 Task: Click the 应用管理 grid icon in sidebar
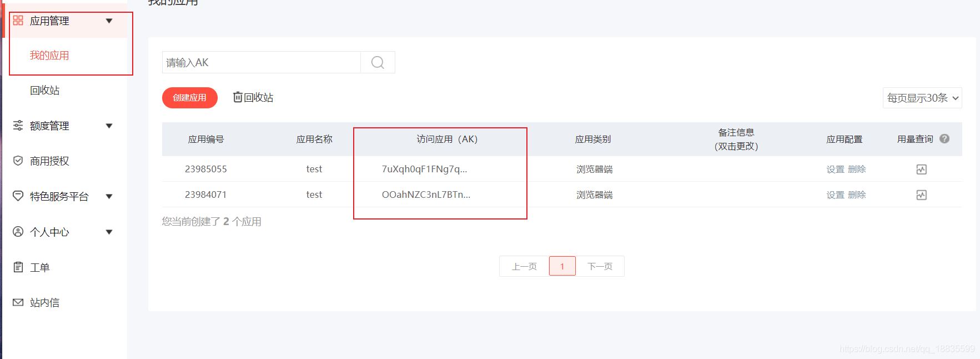click(x=18, y=21)
